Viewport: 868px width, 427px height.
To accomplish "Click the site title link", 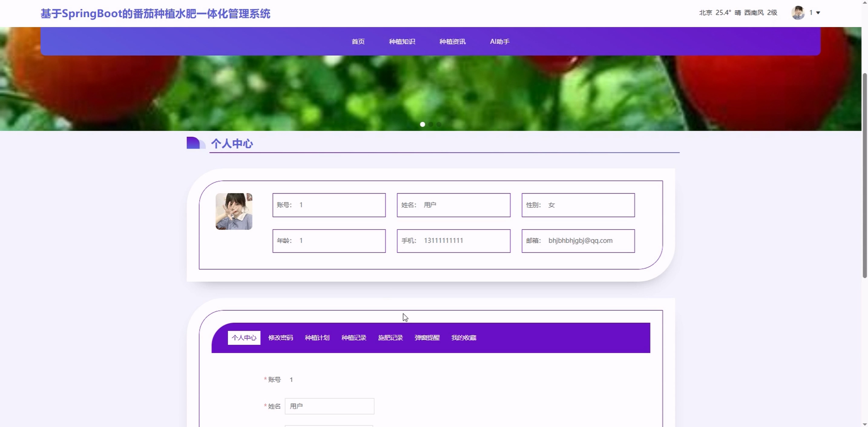I will [155, 14].
